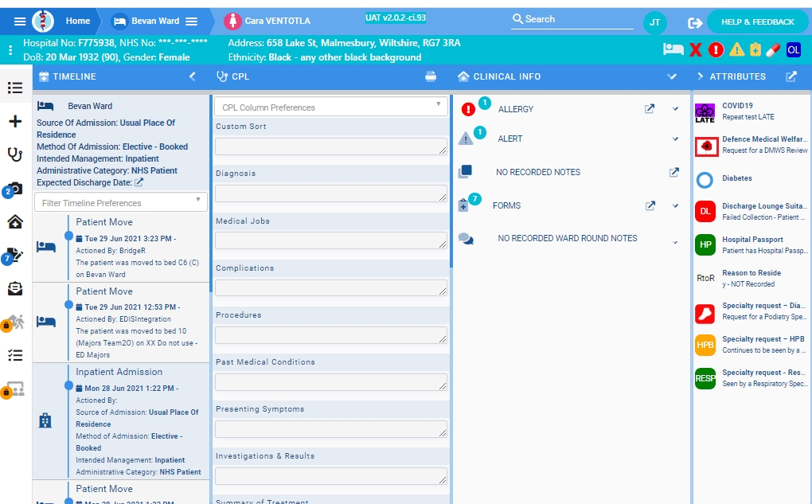The image size is (812, 504).
Task: Open the Hospital Passport attribute
Action: 751,245
